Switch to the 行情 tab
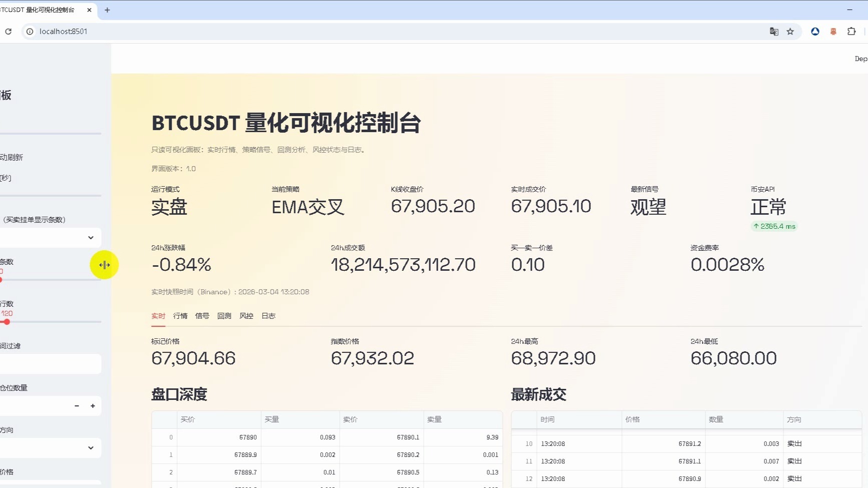 click(x=180, y=316)
